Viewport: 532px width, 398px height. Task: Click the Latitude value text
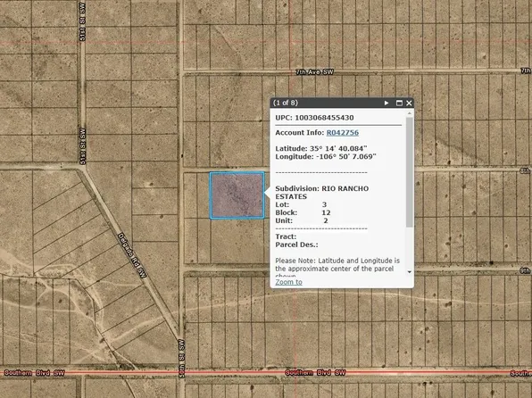tap(338, 149)
